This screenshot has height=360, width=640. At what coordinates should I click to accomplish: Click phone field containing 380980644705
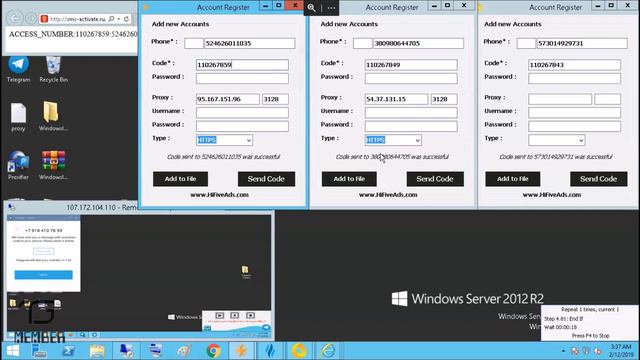[418, 43]
